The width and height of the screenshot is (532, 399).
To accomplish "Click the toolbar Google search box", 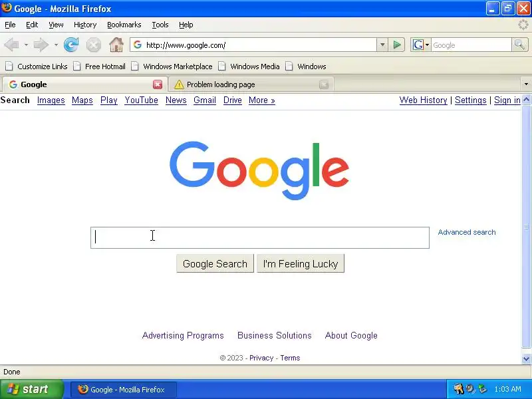I will tap(471, 45).
